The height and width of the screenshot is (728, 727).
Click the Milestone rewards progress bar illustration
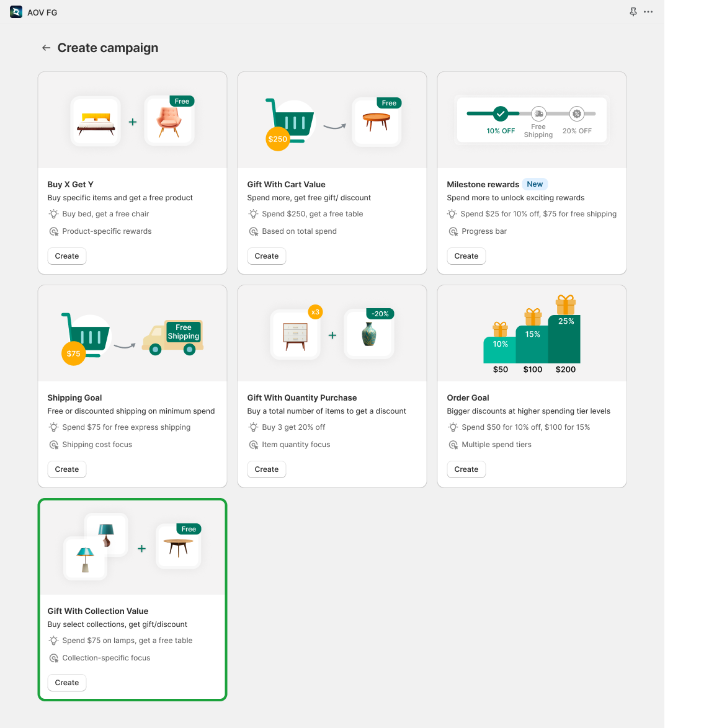click(532, 120)
